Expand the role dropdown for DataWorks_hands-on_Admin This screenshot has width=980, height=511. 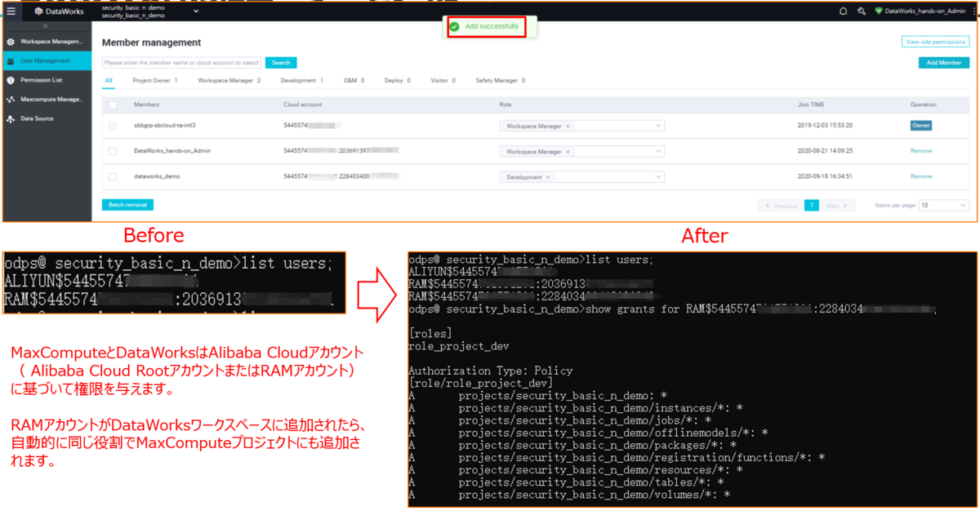658,151
